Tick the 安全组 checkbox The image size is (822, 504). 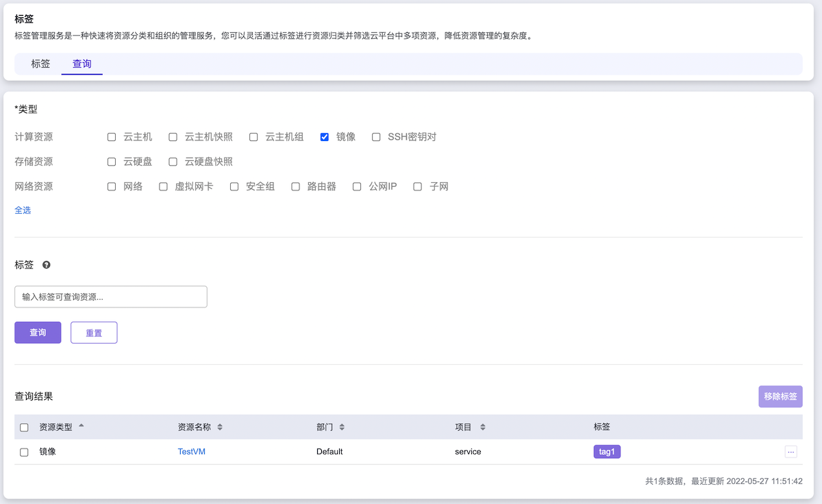coord(234,186)
